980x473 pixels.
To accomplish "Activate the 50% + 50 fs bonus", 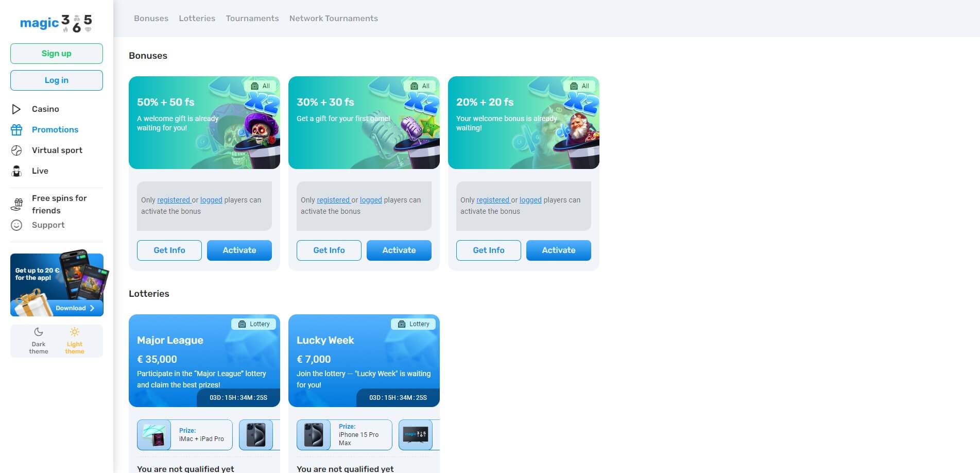I will (x=239, y=250).
